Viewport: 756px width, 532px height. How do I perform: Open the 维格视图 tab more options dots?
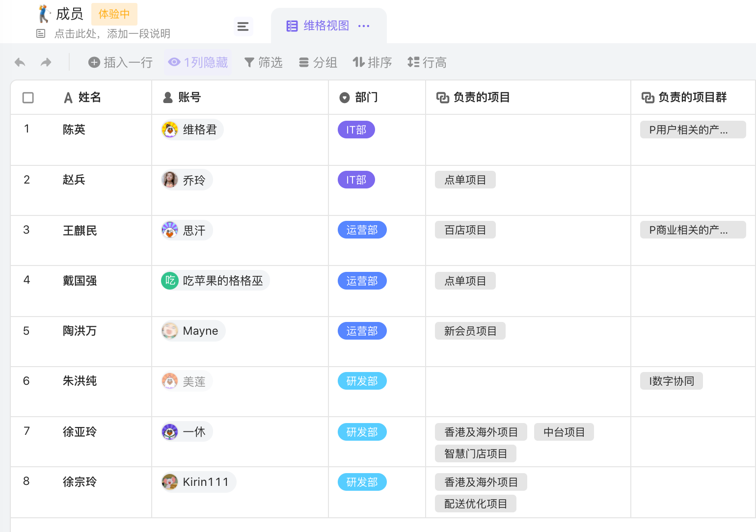[x=364, y=26]
